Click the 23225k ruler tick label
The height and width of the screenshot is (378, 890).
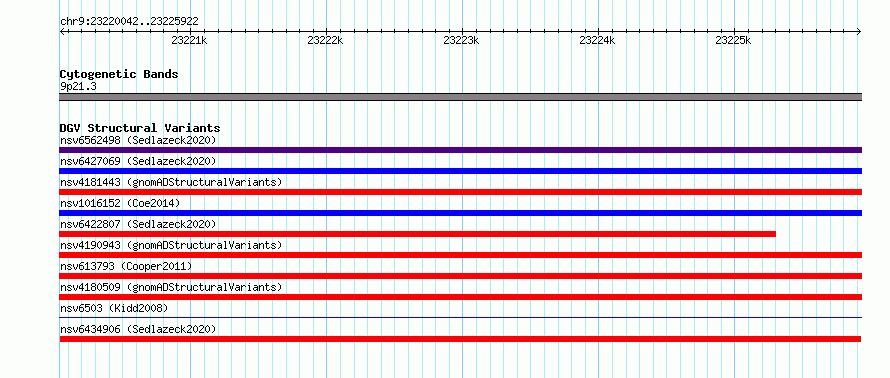733,40
